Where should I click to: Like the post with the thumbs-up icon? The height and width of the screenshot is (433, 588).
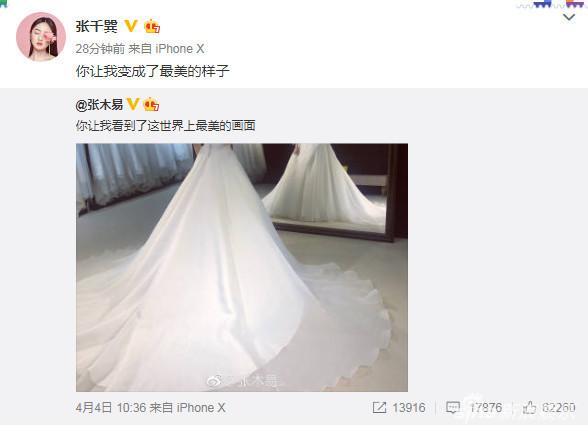[x=529, y=407]
